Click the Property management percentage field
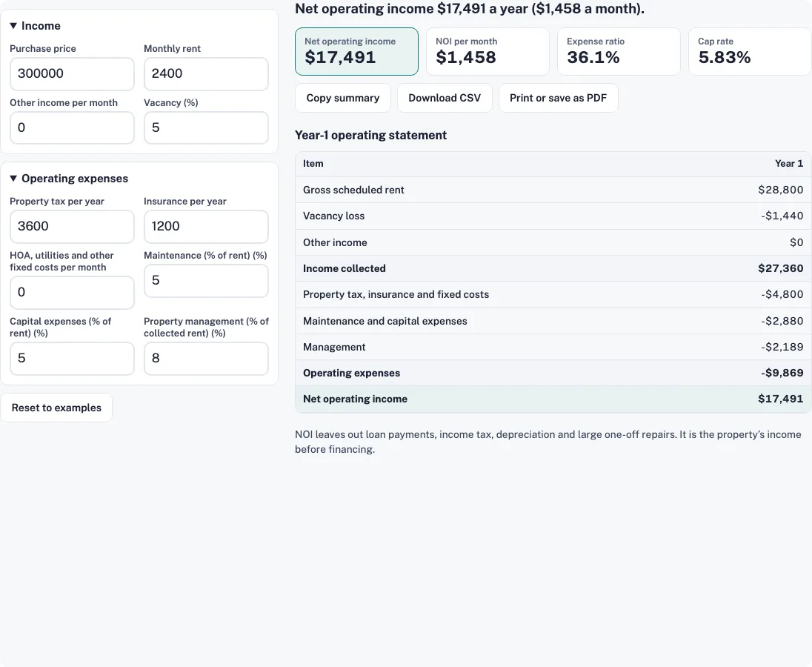The width and height of the screenshot is (812, 667). click(206, 359)
